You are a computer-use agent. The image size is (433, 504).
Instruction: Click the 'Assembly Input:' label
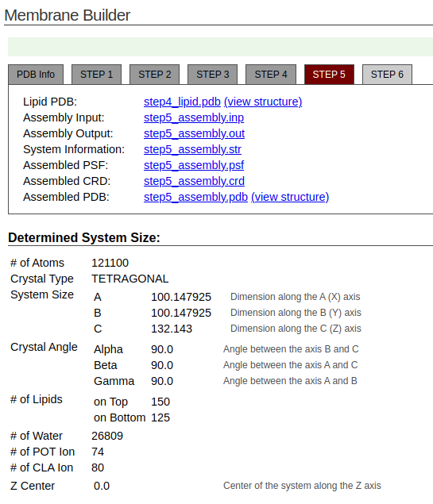(x=64, y=117)
